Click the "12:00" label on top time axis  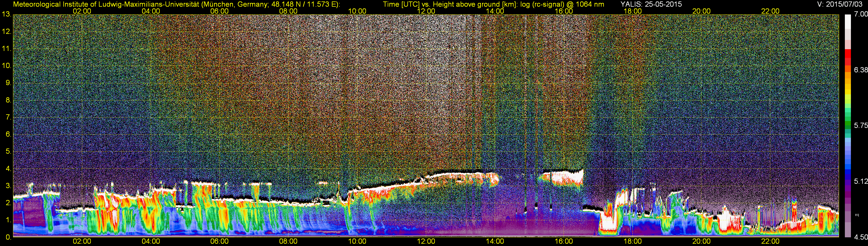[x=426, y=11]
